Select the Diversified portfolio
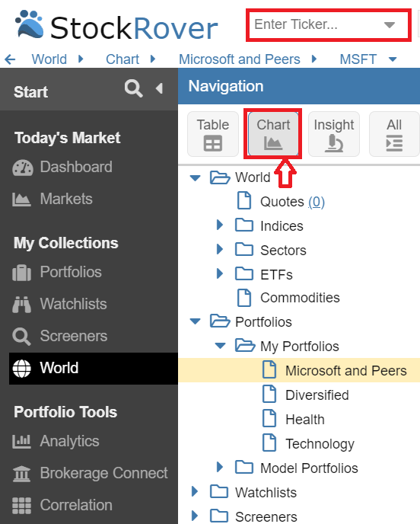420x524 pixels. (x=317, y=395)
